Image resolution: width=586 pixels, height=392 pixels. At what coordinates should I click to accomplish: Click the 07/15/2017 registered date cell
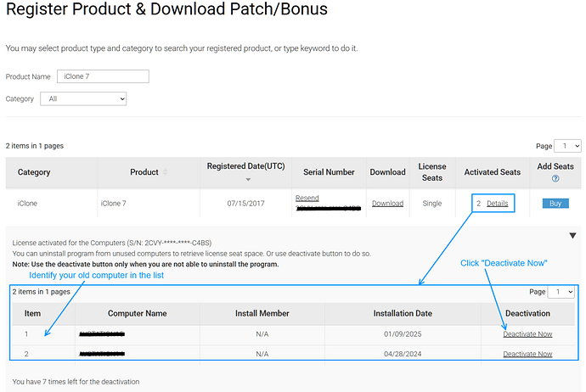245,204
